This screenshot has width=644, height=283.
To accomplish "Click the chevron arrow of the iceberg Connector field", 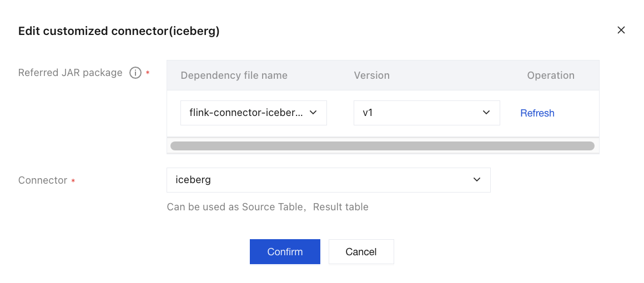I will coord(477,179).
